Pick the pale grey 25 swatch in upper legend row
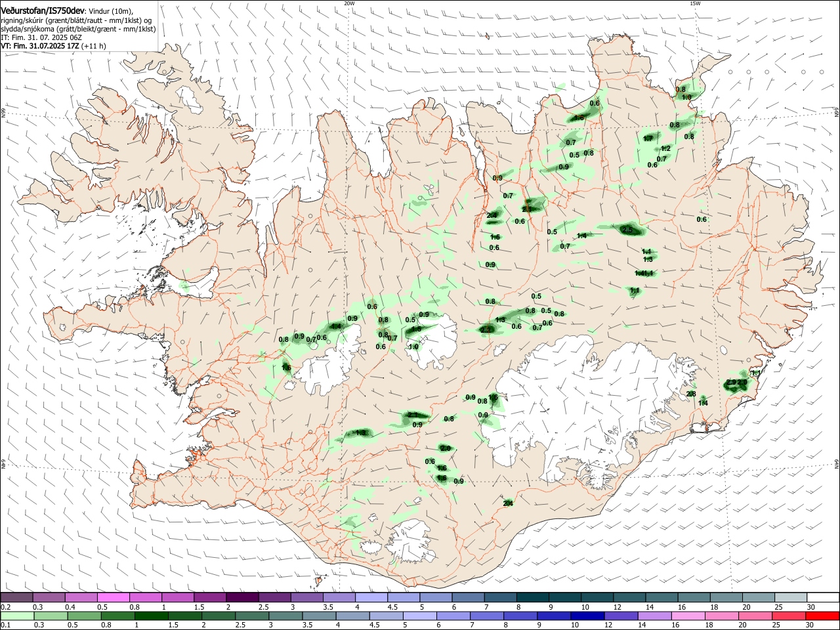Screen dimensions: 840x630 coord(789,598)
